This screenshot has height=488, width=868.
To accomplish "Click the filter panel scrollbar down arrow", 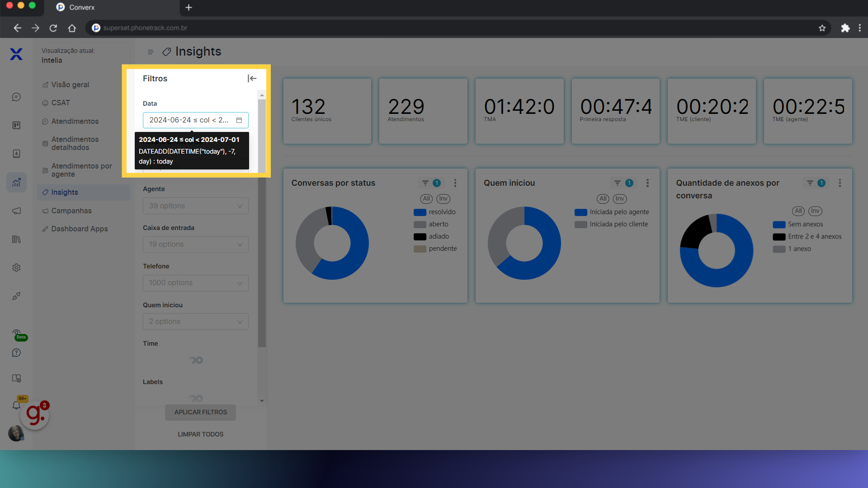I will click(262, 401).
